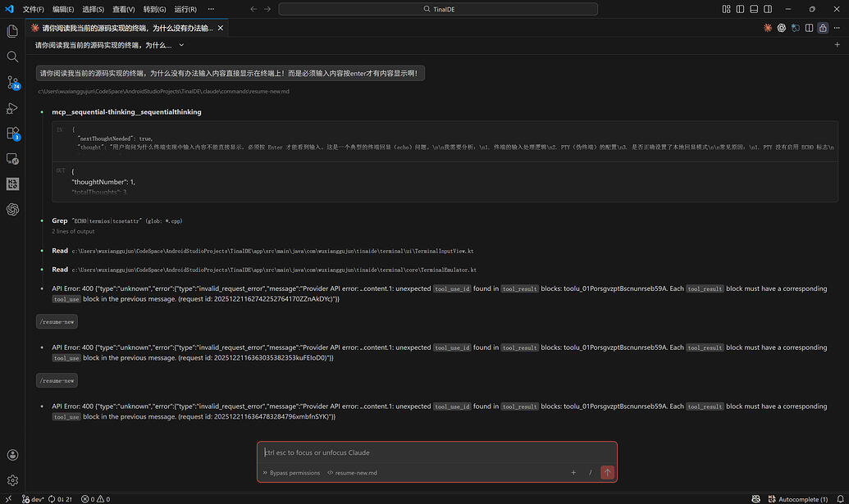Go forward using the navigation arrow
Screen dimensions: 849x504
[x=267, y=9]
